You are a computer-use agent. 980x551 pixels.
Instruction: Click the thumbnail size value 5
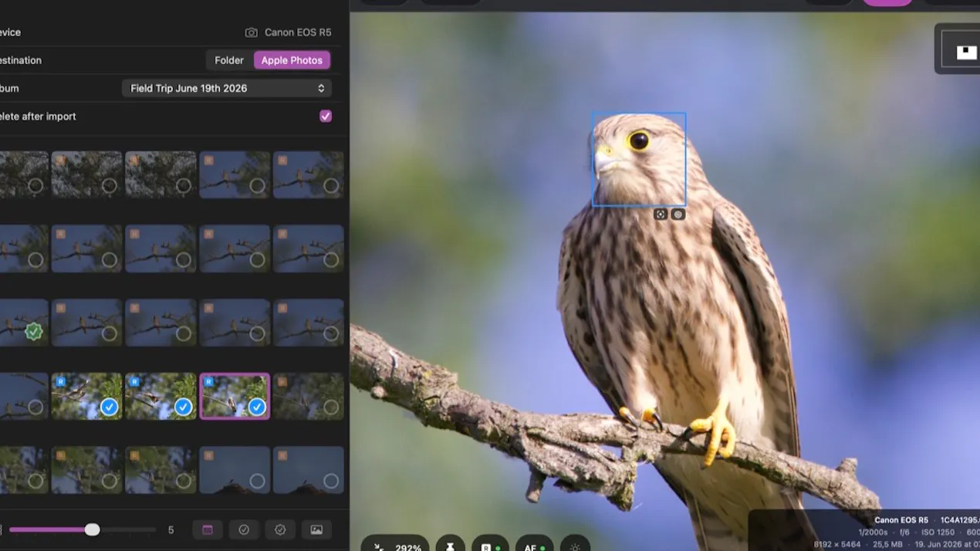tap(171, 530)
